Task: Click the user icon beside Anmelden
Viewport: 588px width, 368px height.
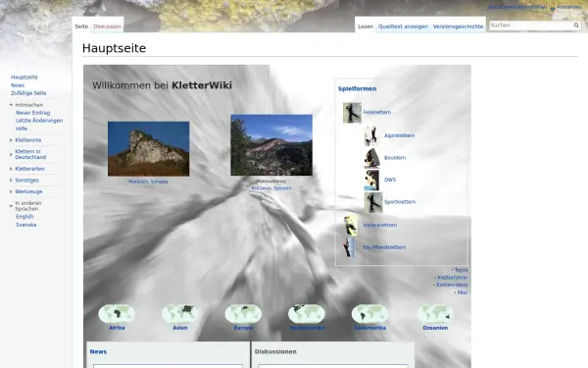Action: [x=553, y=8]
